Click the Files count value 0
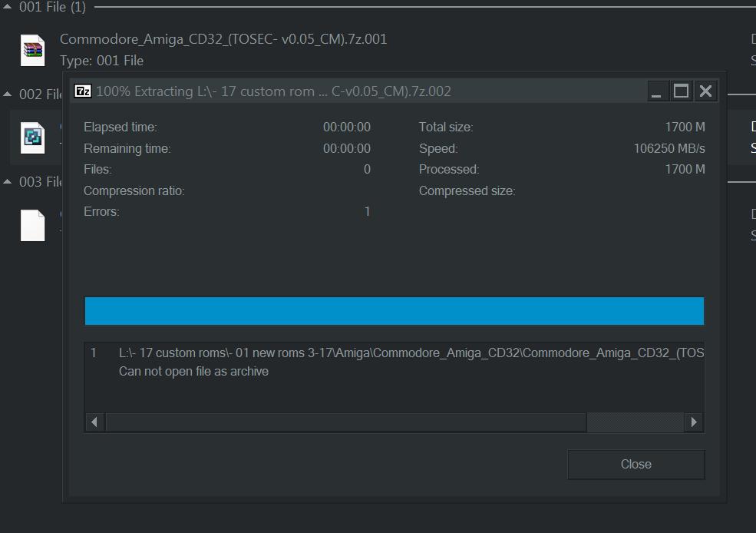 click(368, 169)
